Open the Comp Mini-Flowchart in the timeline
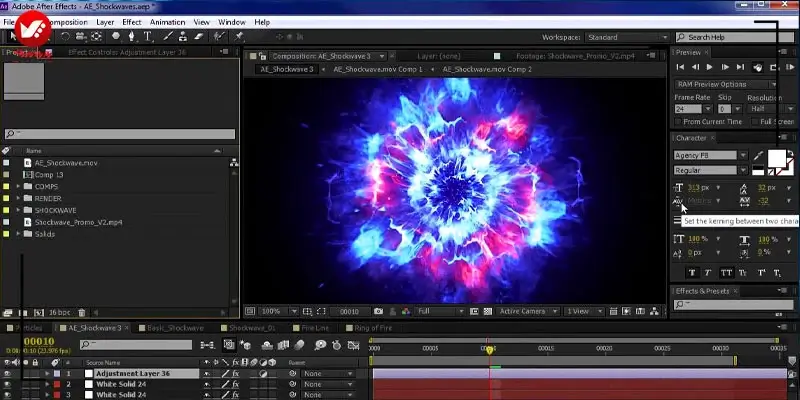The image size is (800, 400). 207,345
